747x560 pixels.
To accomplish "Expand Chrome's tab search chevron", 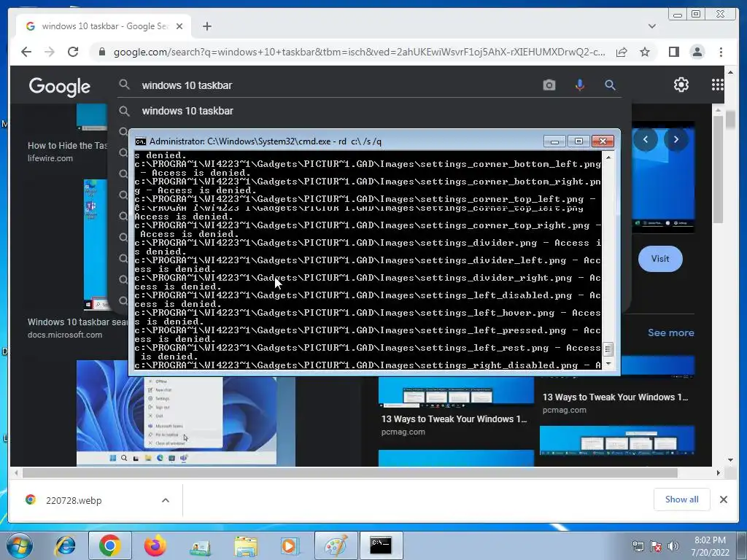I will pyautogui.click(x=651, y=26).
